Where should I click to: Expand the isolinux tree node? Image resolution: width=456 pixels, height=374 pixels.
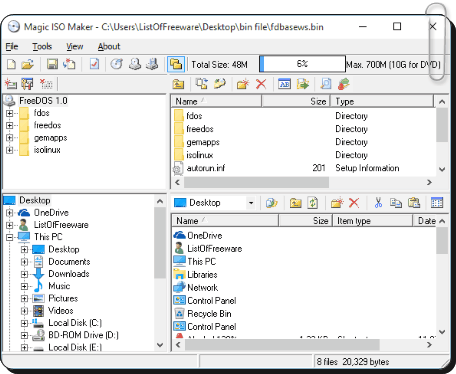pos(9,150)
